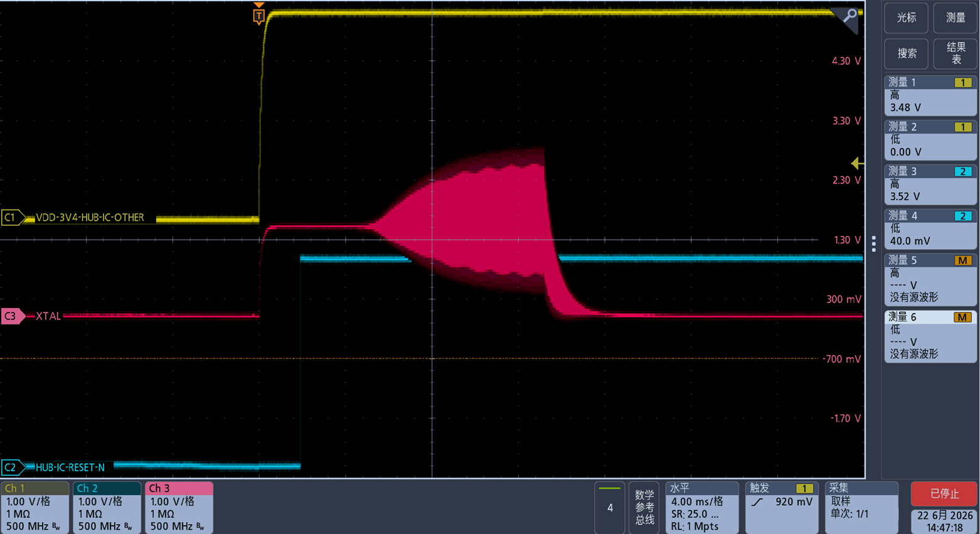Click the 搜索 search button
980x534 pixels.
click(x=906, y=53)
